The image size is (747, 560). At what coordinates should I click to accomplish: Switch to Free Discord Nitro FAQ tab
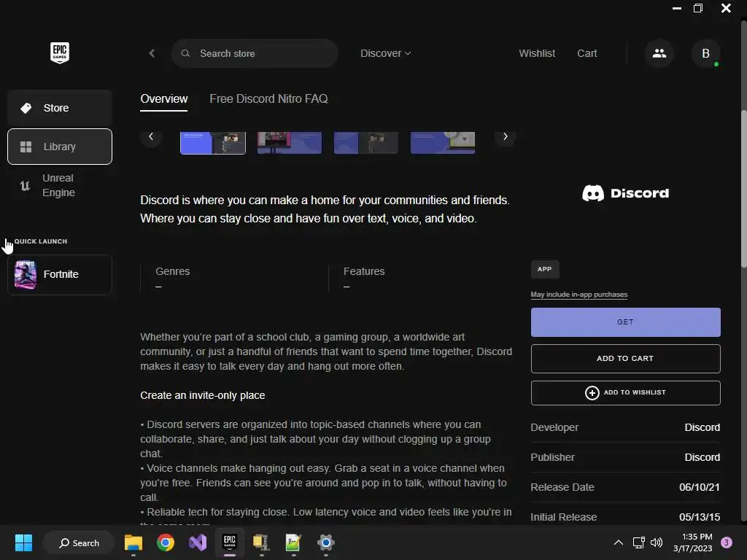pyautogui.click(x=268, y=99)
